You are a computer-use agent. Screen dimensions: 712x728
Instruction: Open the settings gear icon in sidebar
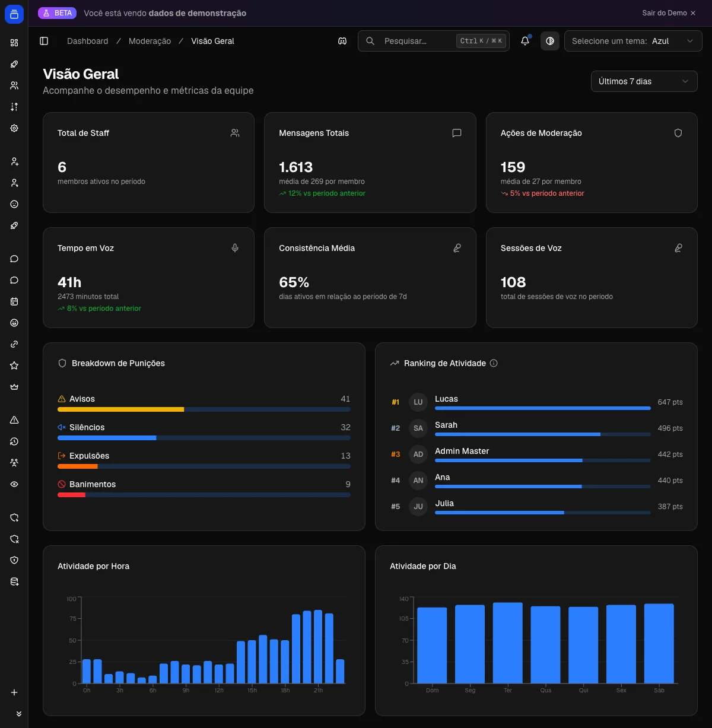tap(14, 128)
